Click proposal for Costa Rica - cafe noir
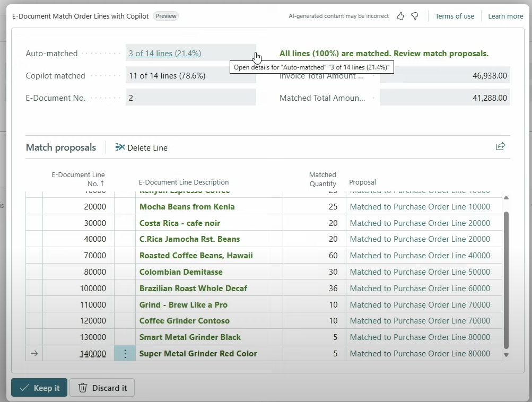532x402 pixels. 420,223
